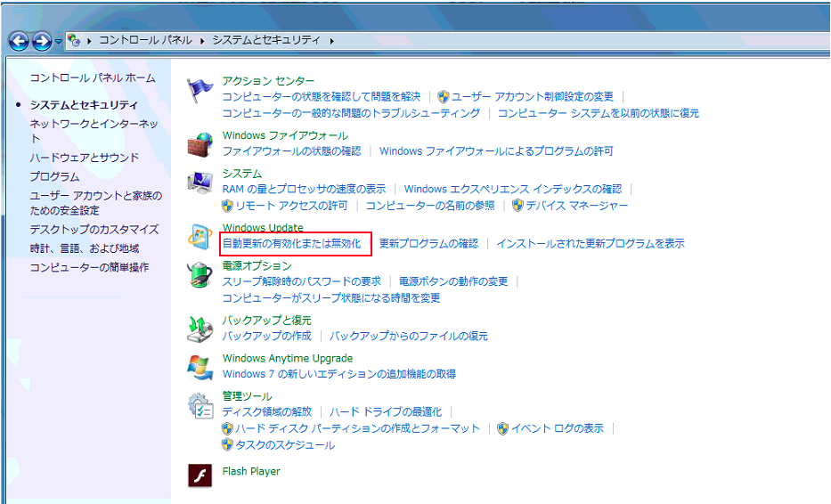831x504 pixels.
Task: Open 時計、言語、および地域 category
Action: click(85, 248)
